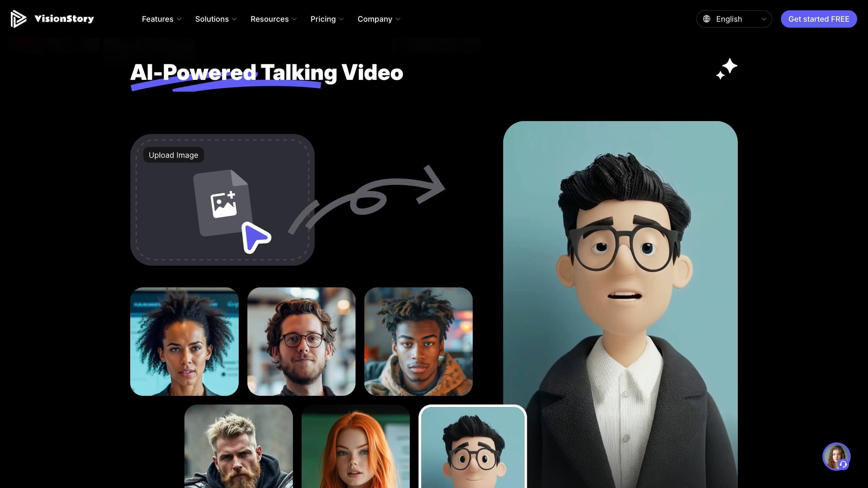Open the Company menu
Screen dimensions: 868x488
click(x=379, y=19)
